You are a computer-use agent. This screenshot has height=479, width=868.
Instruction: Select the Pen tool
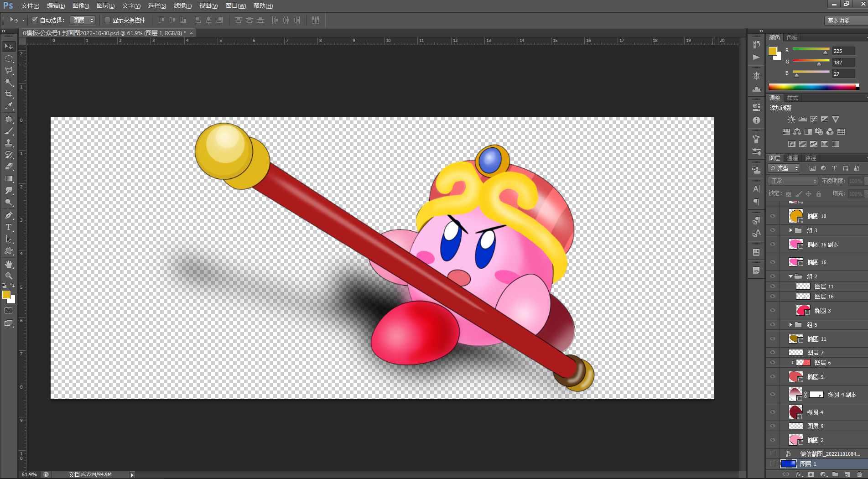(9, 215)
